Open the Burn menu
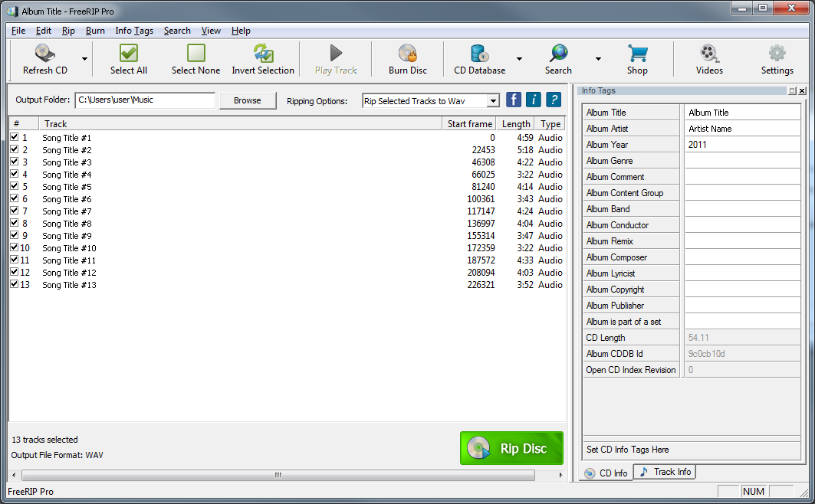 [x=95, y=31]
